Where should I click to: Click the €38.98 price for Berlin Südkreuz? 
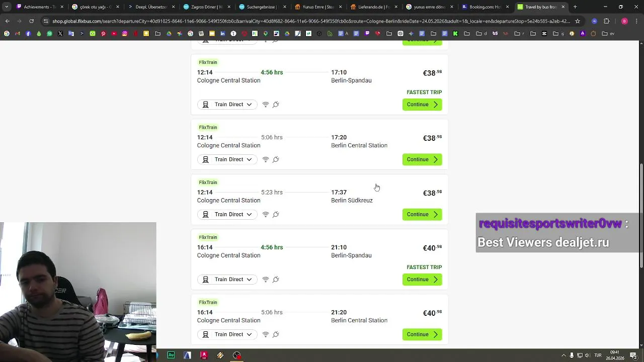(x=432, y=193)
